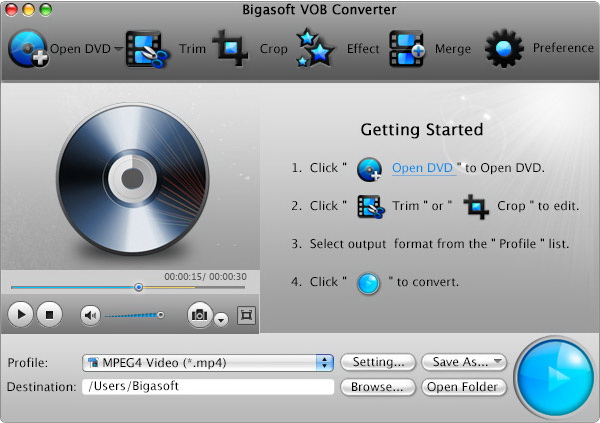Select the Crop tool icon in toolbar

(x=230, y=48)
